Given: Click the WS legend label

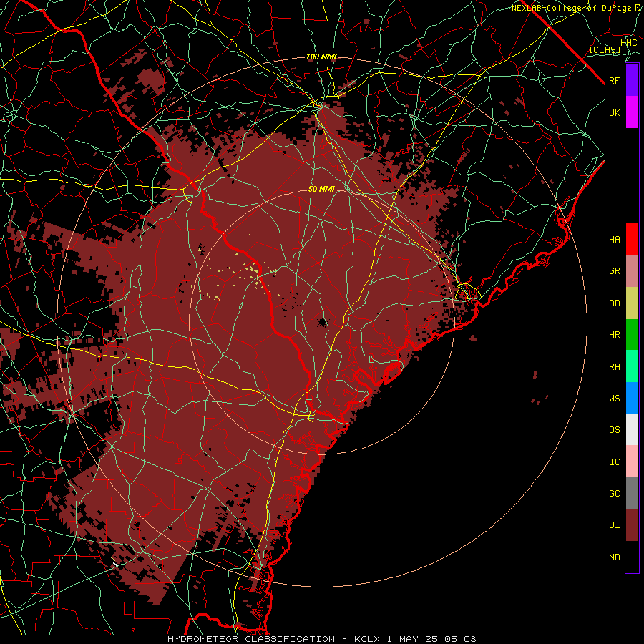Looking at the screenshot, I should tap(614, 399).
